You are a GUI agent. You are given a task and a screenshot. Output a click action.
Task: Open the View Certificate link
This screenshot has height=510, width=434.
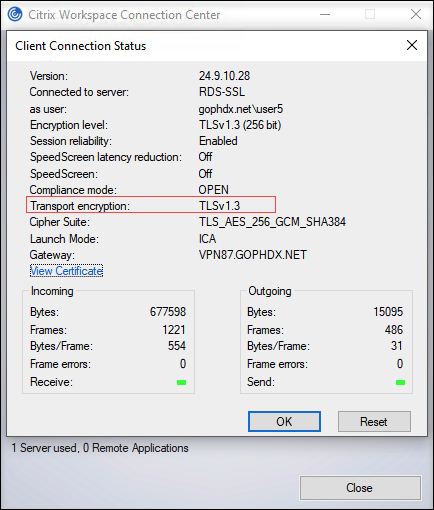pos(66,271)
